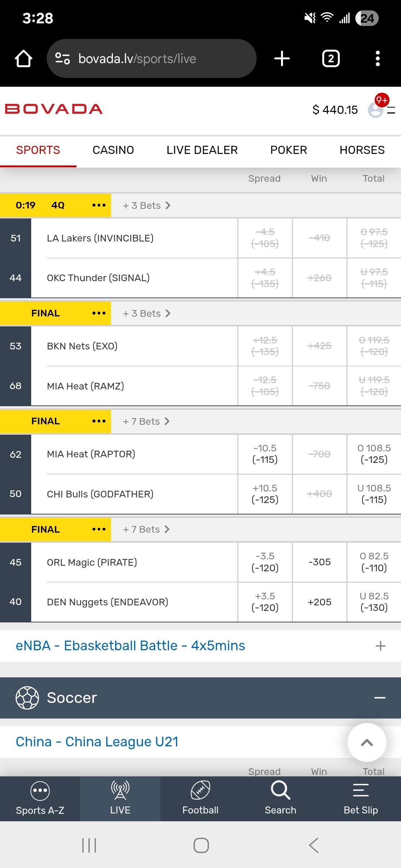Open the tab switcher showing 2 tabs
Viewport: 401px width, 868px height.
330,59
